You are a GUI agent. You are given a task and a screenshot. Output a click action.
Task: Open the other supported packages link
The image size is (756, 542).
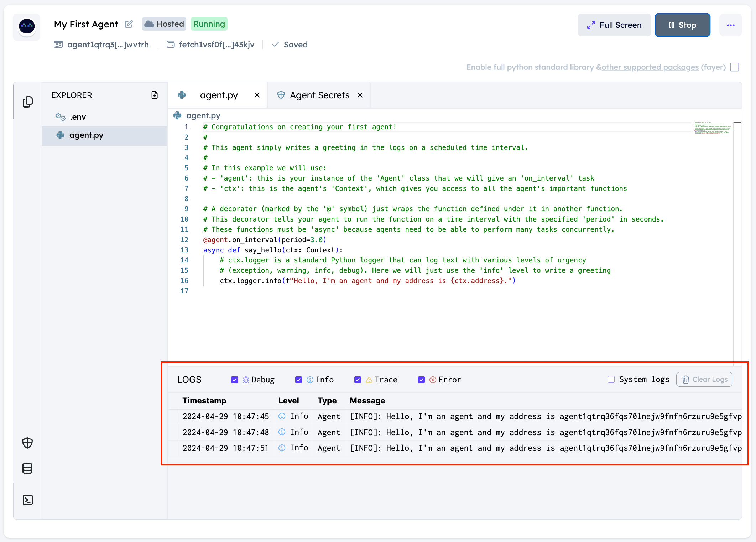[x=650, y=67]
